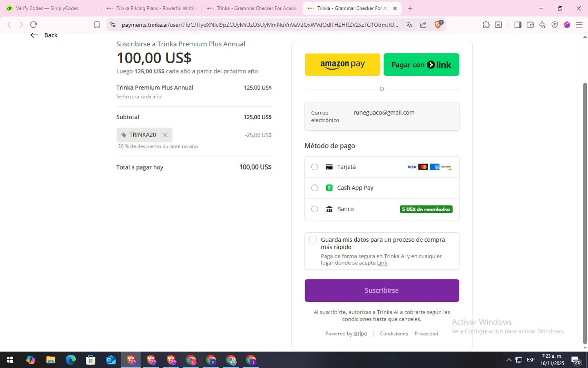Open Copilot from the taskbar

[x=31, y=360]
